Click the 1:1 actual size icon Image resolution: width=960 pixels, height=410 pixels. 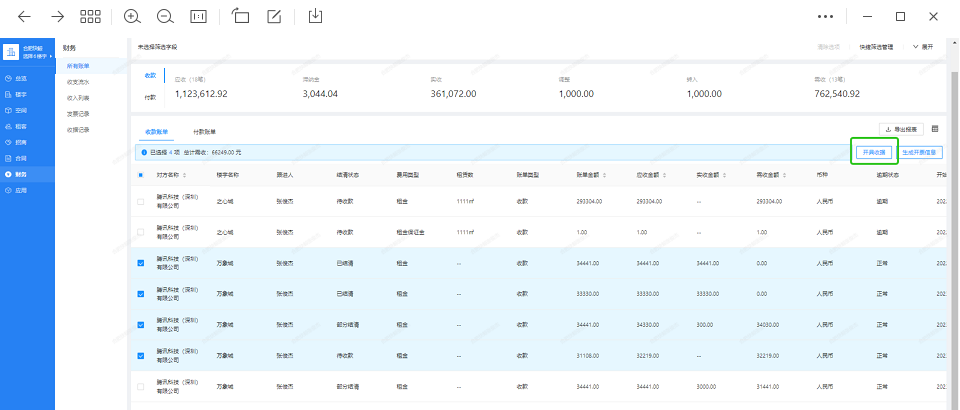coord(199,16)
